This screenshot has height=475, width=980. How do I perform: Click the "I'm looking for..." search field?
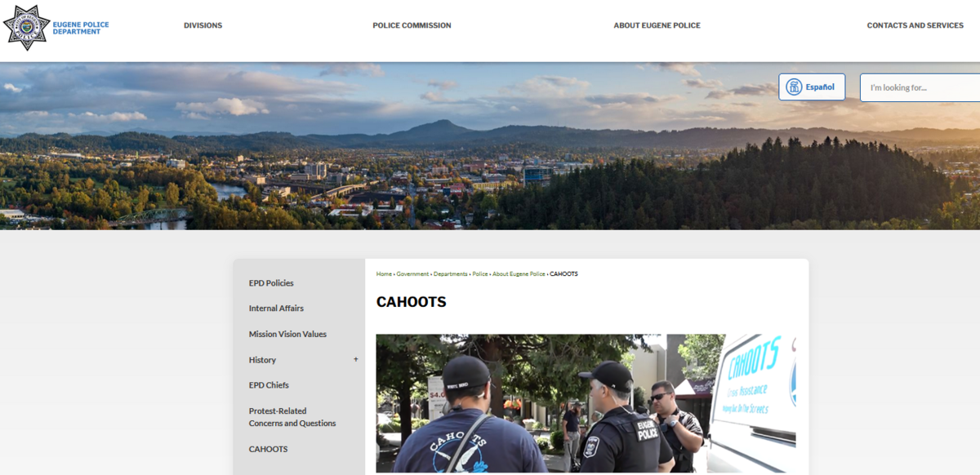click(x=920, y=87)
